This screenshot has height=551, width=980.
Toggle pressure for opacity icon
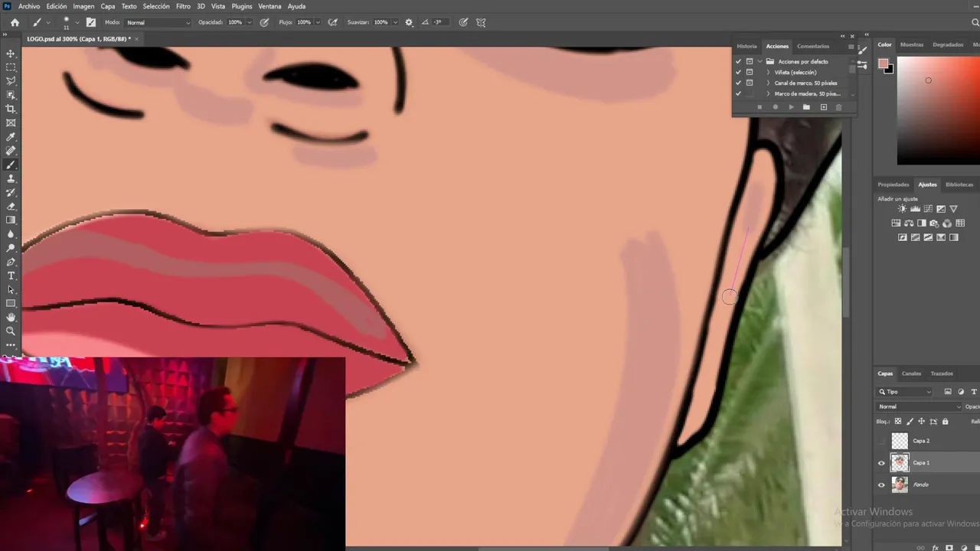click(x=264, y=22)
